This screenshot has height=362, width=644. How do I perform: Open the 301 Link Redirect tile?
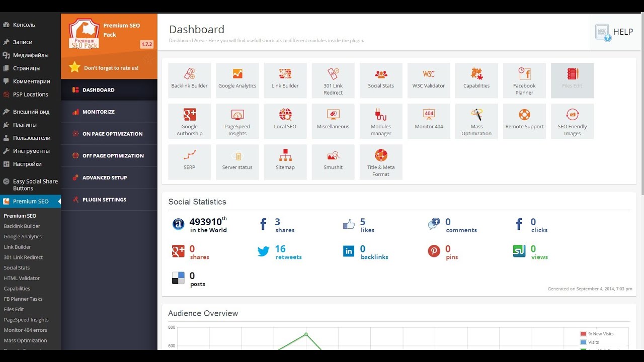tap(333, 80)
